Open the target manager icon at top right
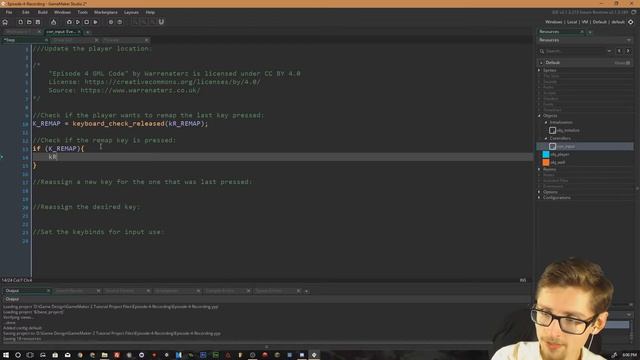640x360 pixels. coord(631,22)
